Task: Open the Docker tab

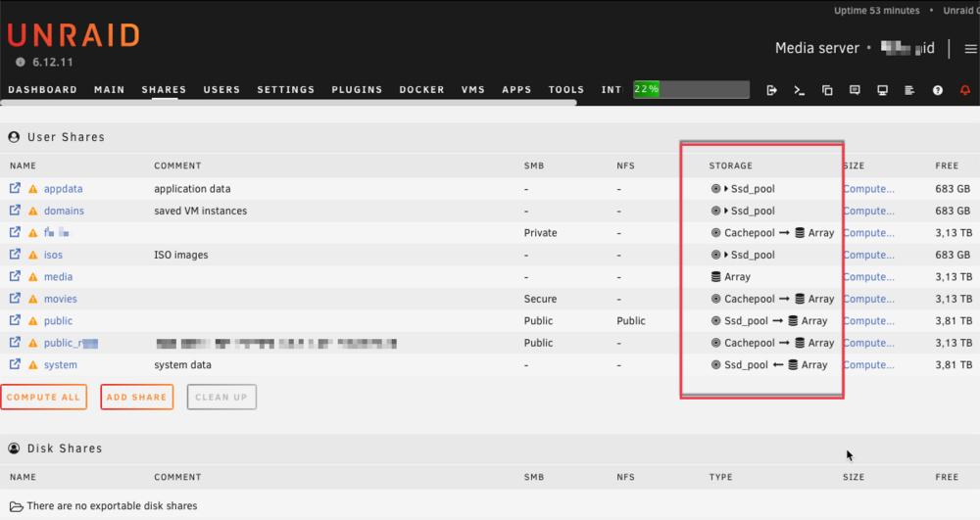Action: (x=421, y=90)
